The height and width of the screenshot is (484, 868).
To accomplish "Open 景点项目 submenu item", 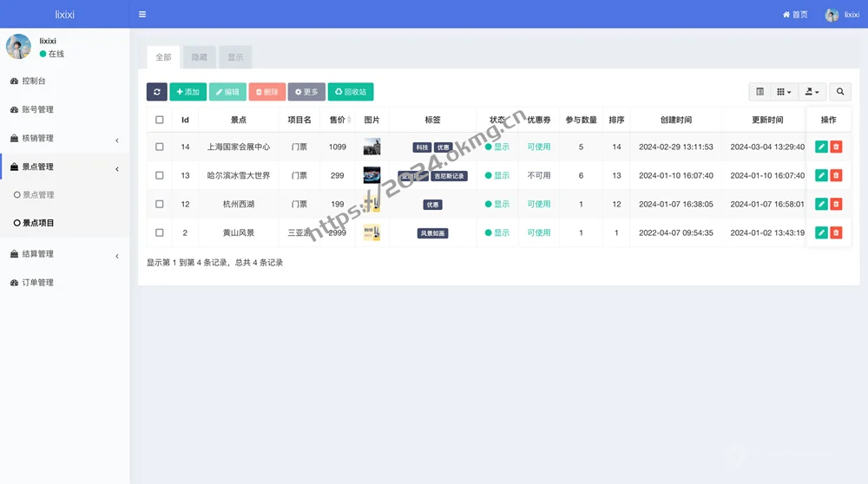I will coord(38,223).
